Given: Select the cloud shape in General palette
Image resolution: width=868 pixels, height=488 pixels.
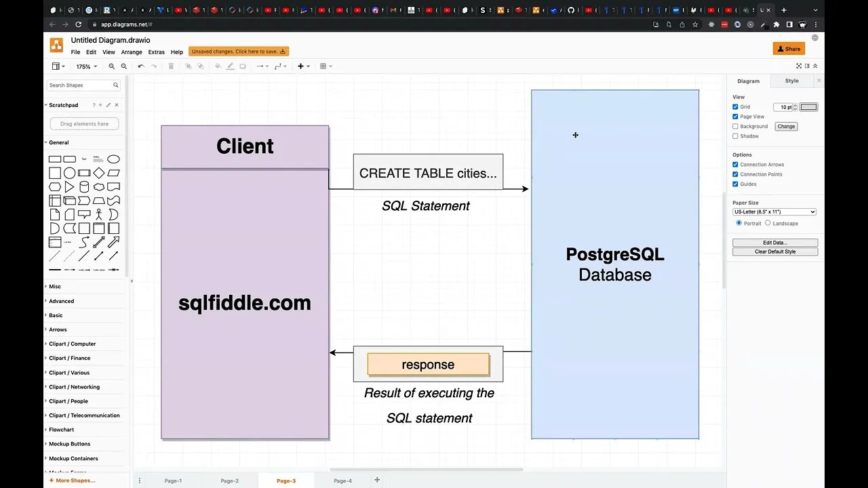Looking at the screenshot, I should point(99,187).
